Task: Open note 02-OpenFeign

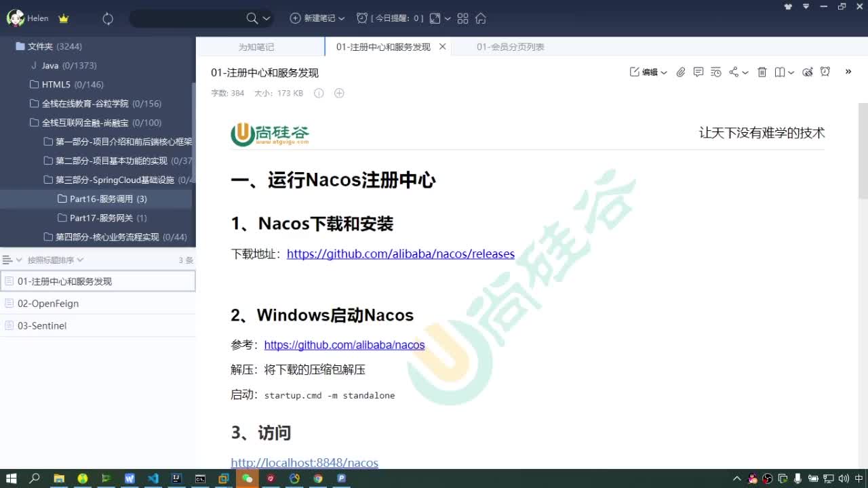Action: point(98,303)
